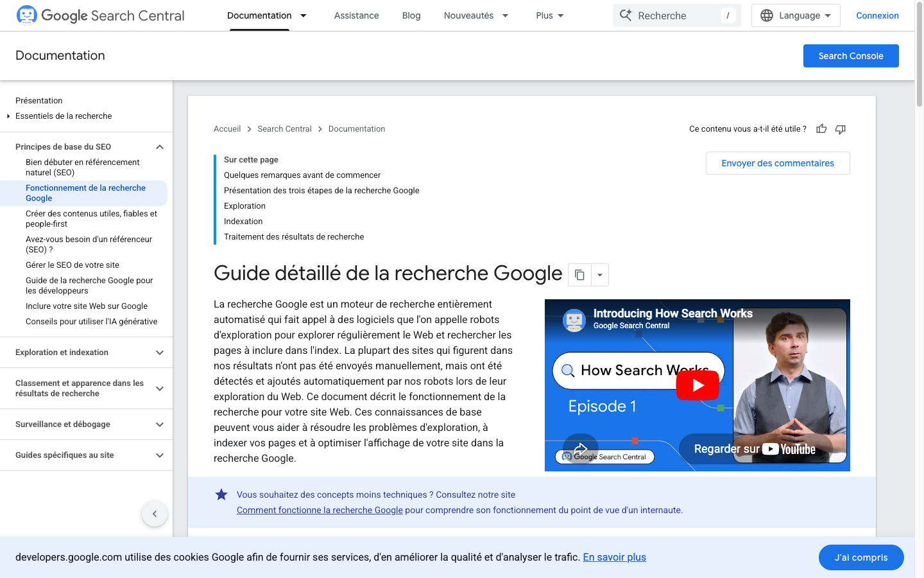924x578 pixels.
Task: Jump to Traitement des résultats de recherche
Action: (294, 237)
